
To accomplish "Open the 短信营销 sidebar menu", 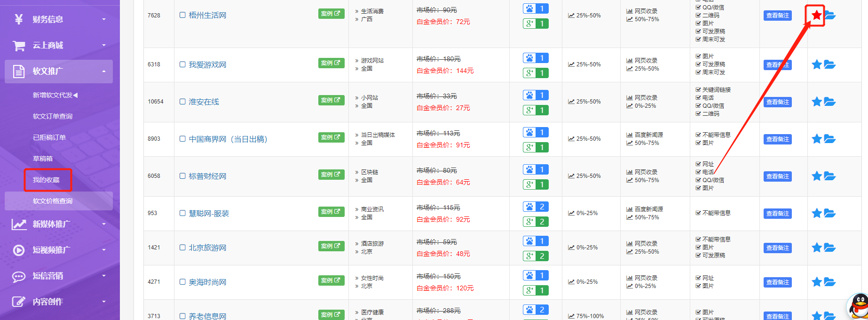I will tap(59, 276).
